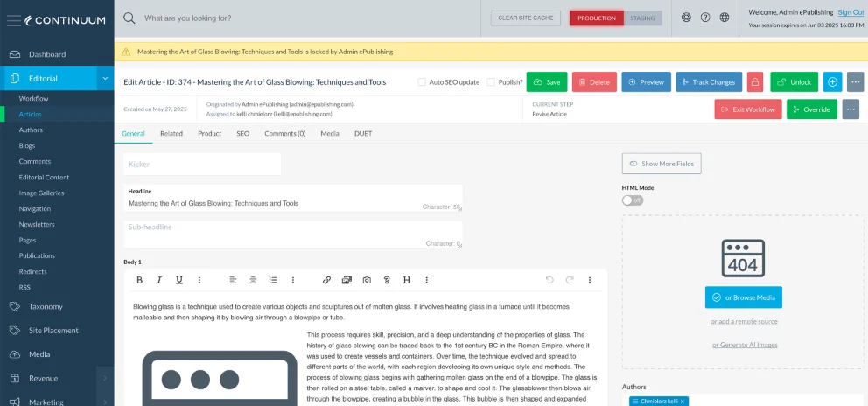
Task: Check the Publish? checkbox
Action: point(491,82)
